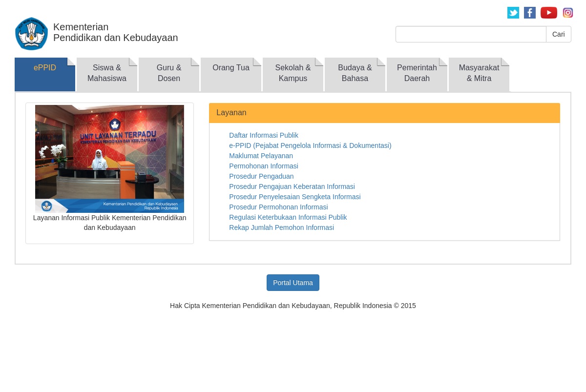Open the Facebook social icon

point(530,13)
